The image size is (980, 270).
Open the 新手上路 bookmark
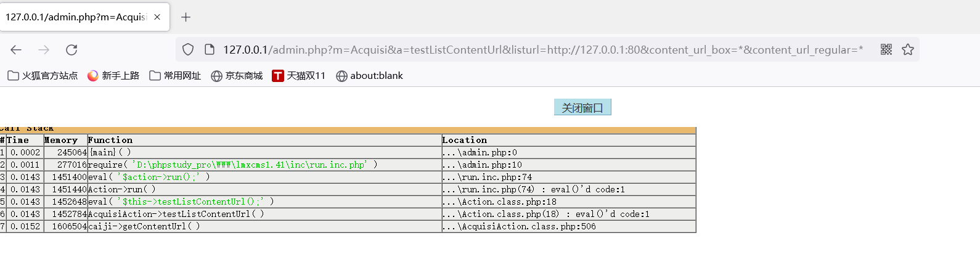(x=113, y=76)
